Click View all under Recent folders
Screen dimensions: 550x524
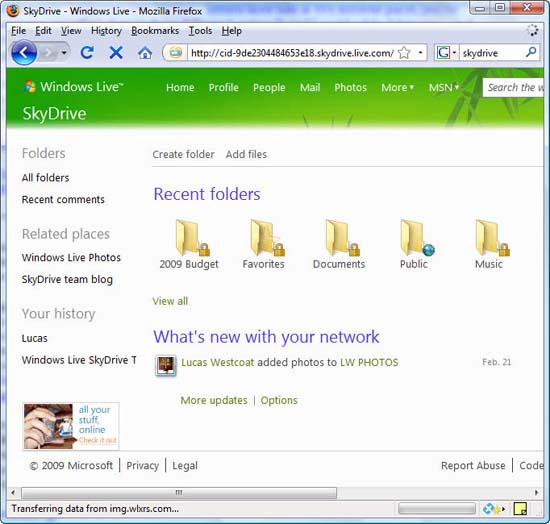coord(170,301)
